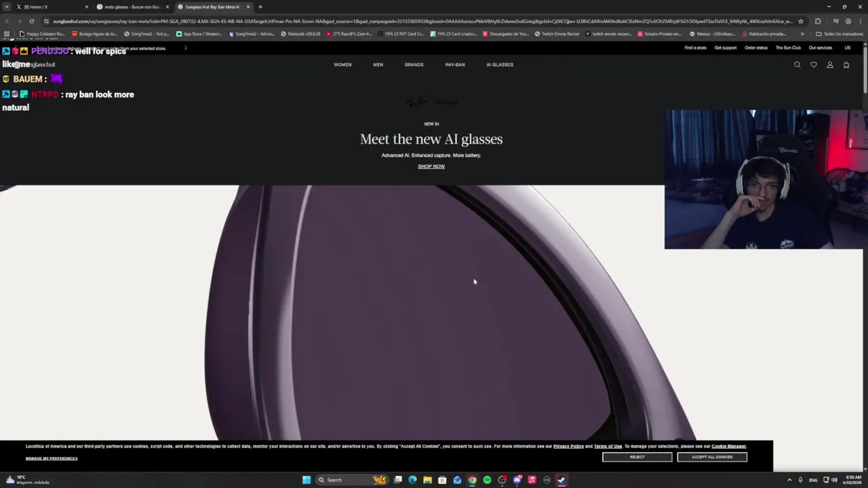Screen dimensions: 868x488
Task: Open Get support link
Action: [x=725, y=47]
